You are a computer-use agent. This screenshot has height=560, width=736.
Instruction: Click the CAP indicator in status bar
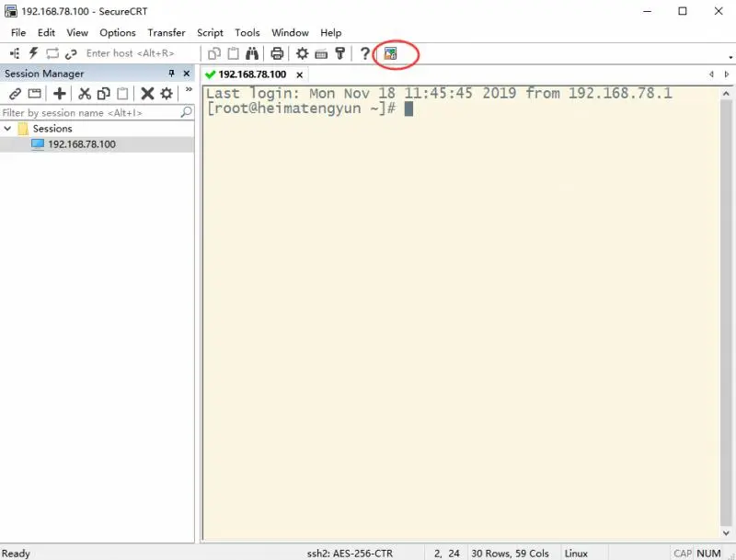683,554
